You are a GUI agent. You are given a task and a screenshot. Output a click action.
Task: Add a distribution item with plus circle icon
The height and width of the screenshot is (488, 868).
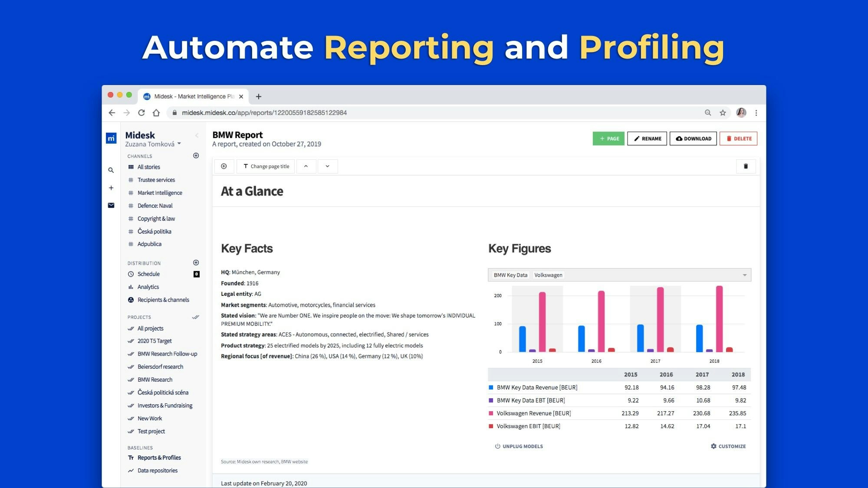point(196,263)
